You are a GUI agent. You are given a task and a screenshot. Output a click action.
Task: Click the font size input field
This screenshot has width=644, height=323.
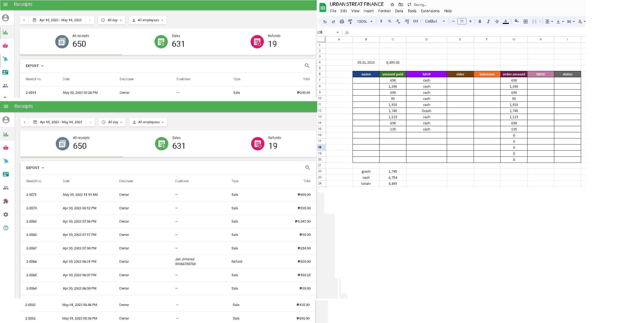click(462, 21)
